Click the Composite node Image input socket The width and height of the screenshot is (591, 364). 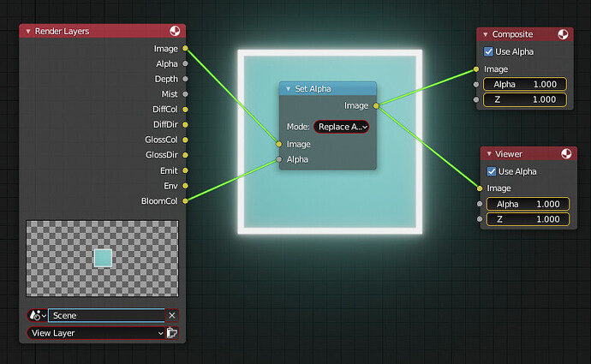[x=476, y=69]
